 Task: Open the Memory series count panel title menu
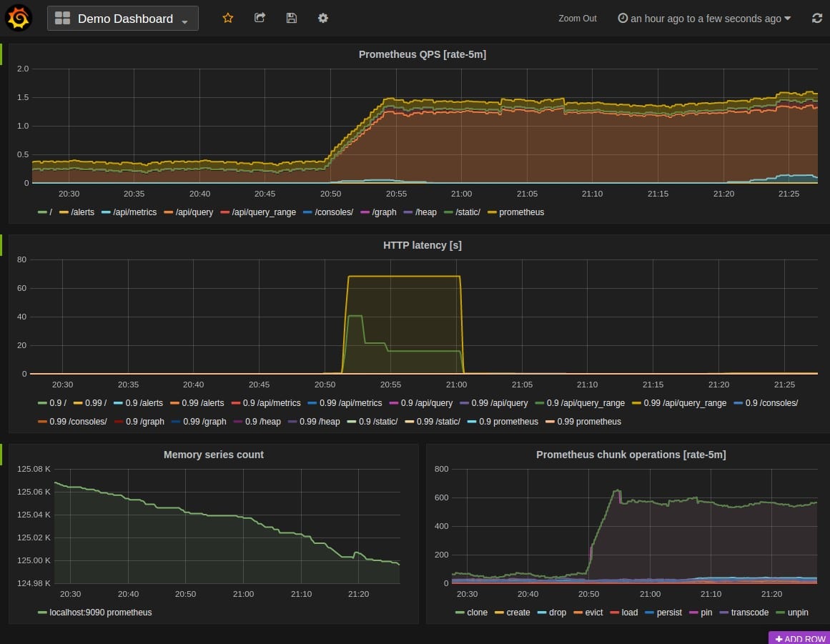(x=213, y=455)
